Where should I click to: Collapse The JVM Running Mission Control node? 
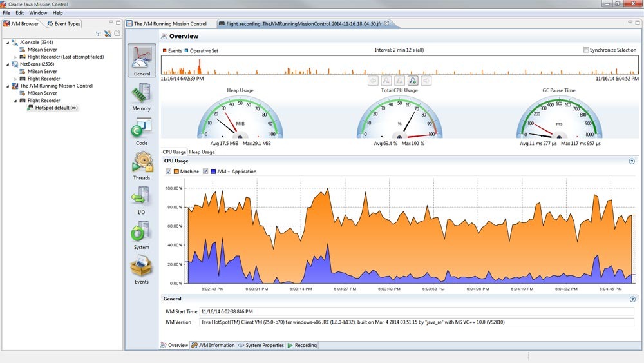pos(8,86)
